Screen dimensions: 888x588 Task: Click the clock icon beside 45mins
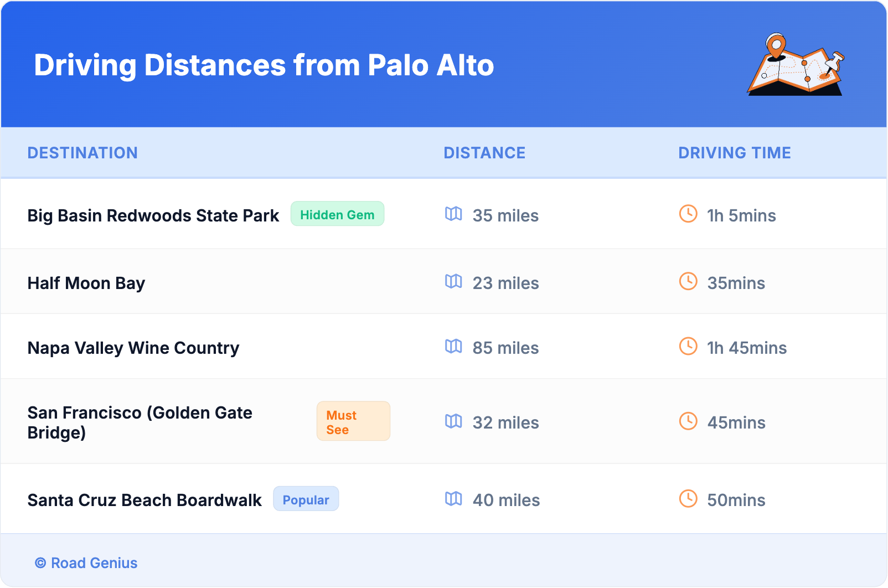point(688,421)
